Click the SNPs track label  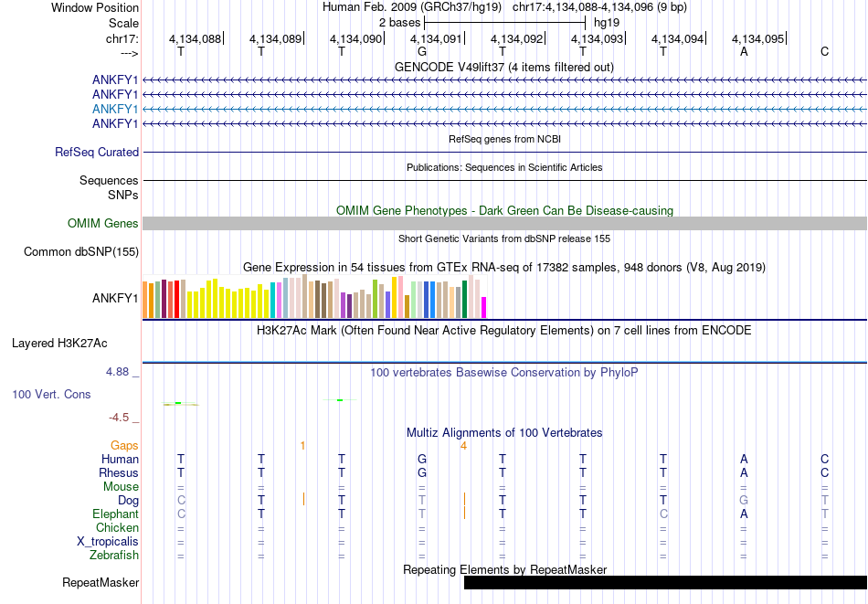click(123, 195)
